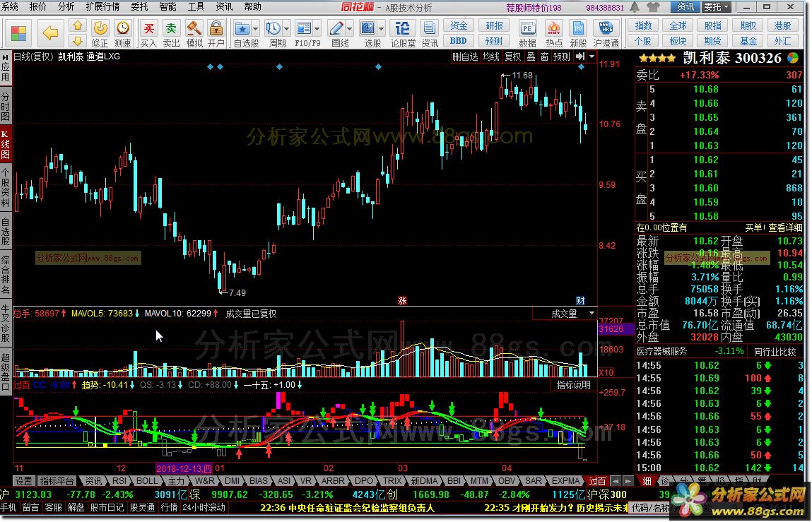Switch to the BOLL indicator tab
The height and width of the screenshot is (522, 812).
pyautogui.click(x=147, y=480)
